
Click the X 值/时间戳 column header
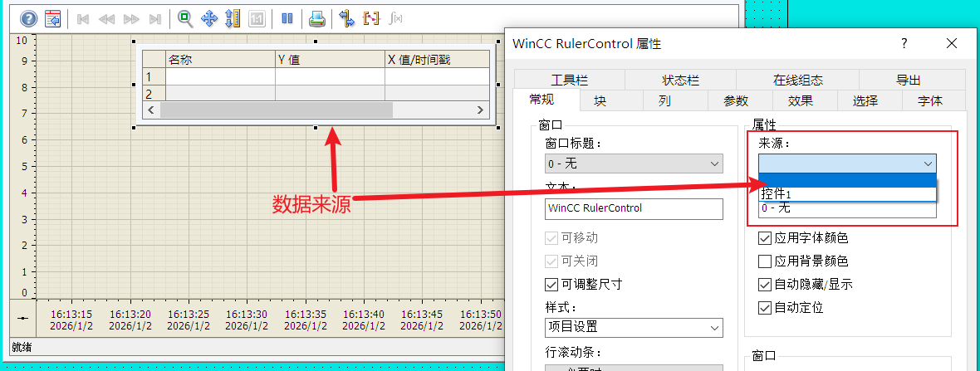[x=437, y=59]
